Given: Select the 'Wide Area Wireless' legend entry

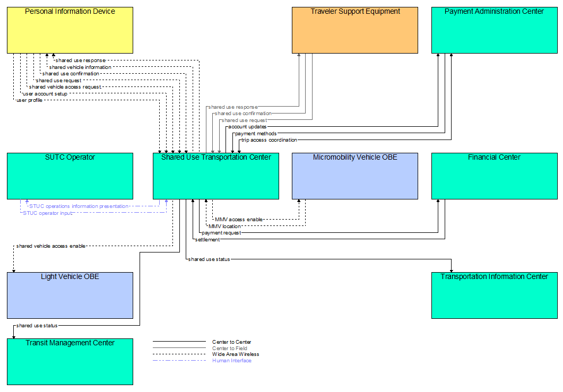Looking at the screenshot, I should click(236, 354).
